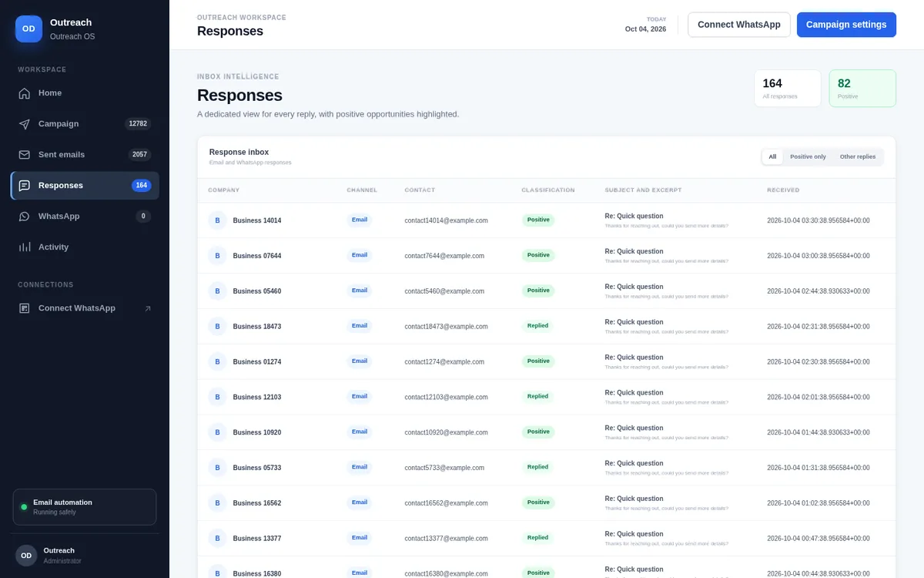Screen dimensions: 924x578
Task: Click Re: Quick question for Business 12103
Action: 634,393
